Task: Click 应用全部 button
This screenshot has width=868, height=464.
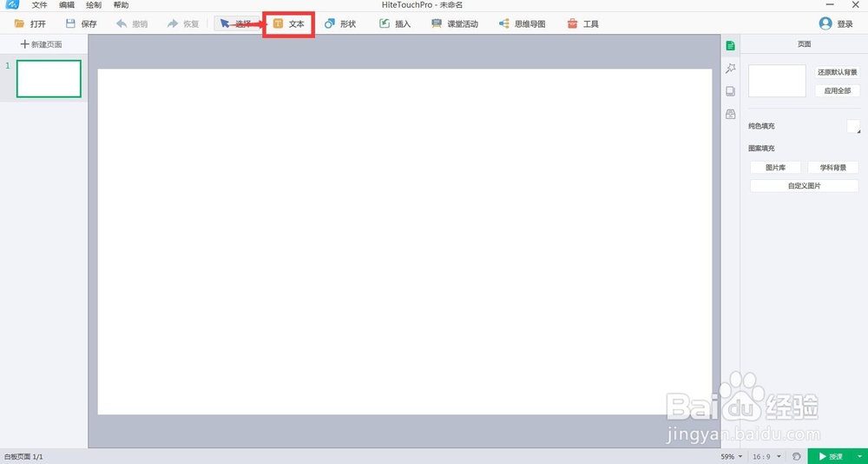Action: pos(838,91)
